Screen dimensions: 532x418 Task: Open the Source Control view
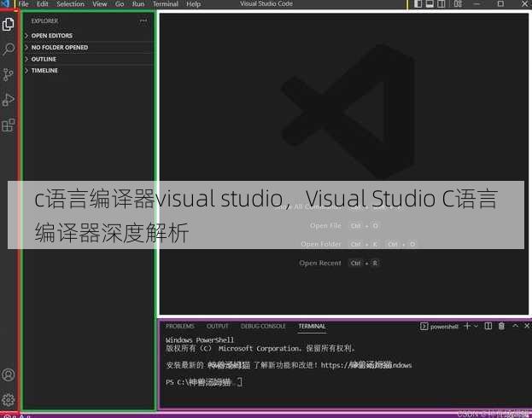(9, 74)
